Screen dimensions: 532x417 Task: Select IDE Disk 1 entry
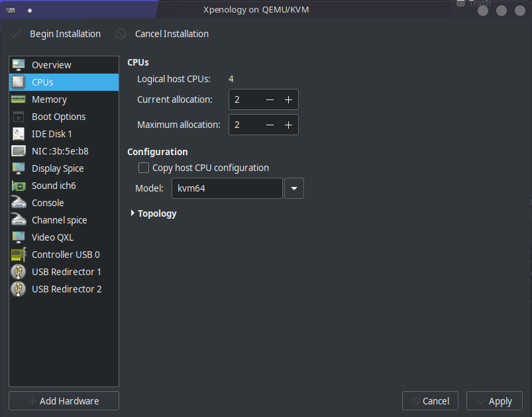[x=64, y=134]
